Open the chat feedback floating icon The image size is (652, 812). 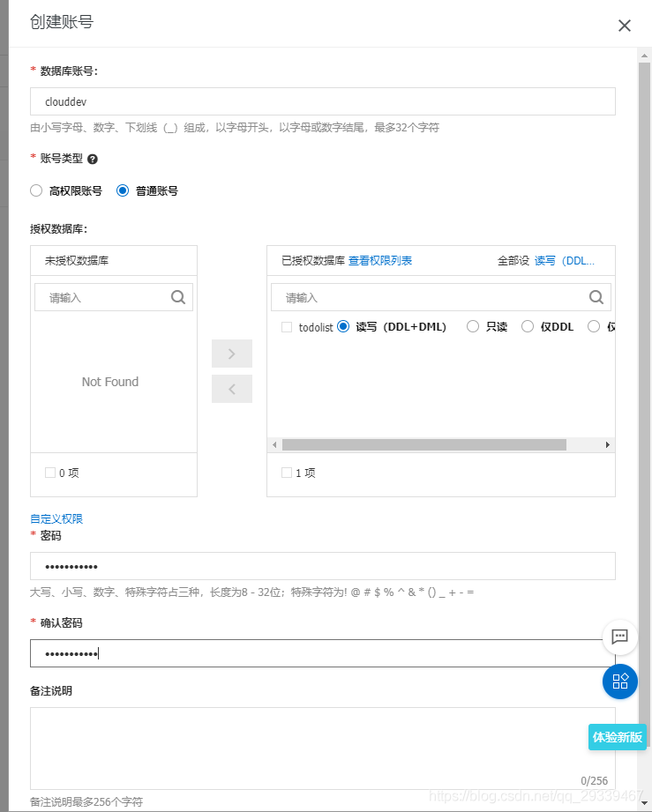tap(620, 637)
